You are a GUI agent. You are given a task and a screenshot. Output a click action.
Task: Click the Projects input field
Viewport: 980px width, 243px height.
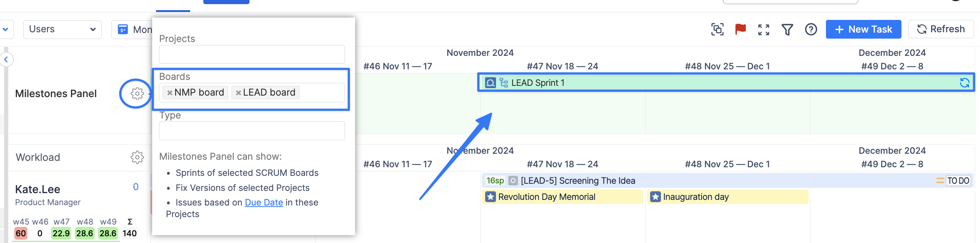point(252,55)
